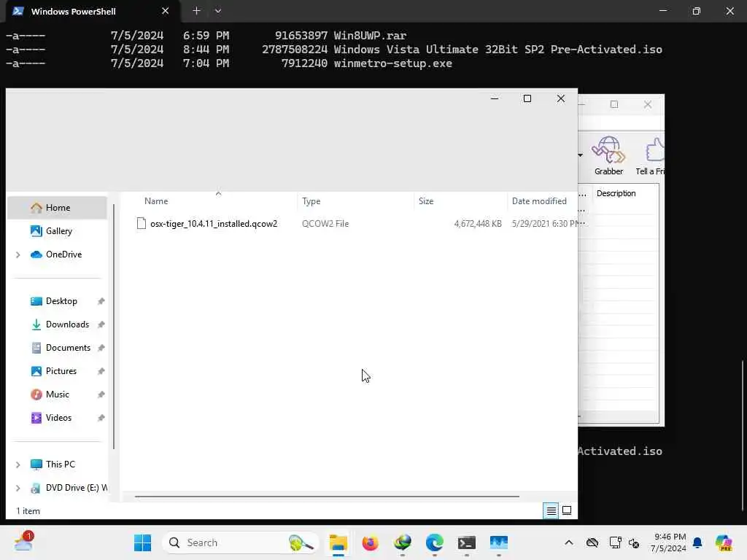747x560 pixels.
Task: Click Tell a Friend in background window
Action: point(649,156)
